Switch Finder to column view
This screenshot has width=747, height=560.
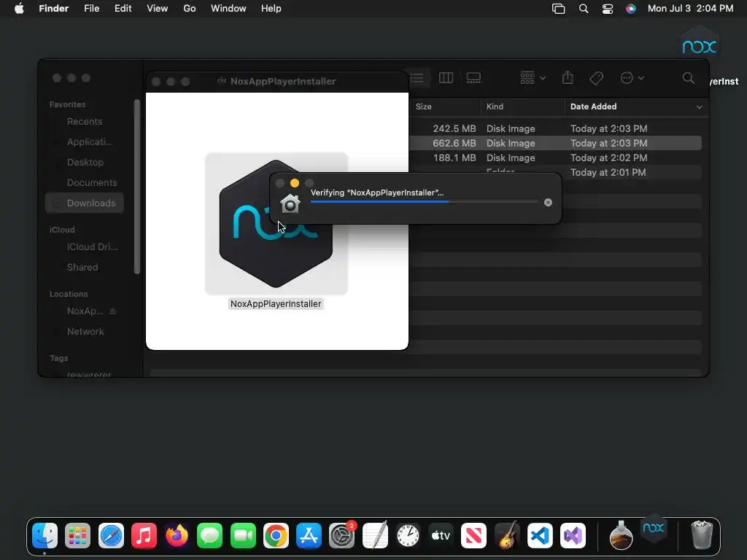[x=446, y=78]
